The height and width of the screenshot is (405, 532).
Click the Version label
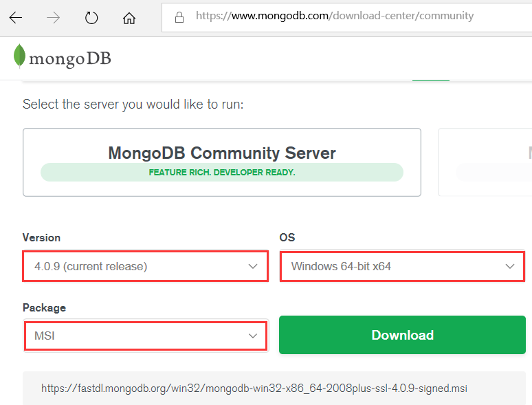41,238
